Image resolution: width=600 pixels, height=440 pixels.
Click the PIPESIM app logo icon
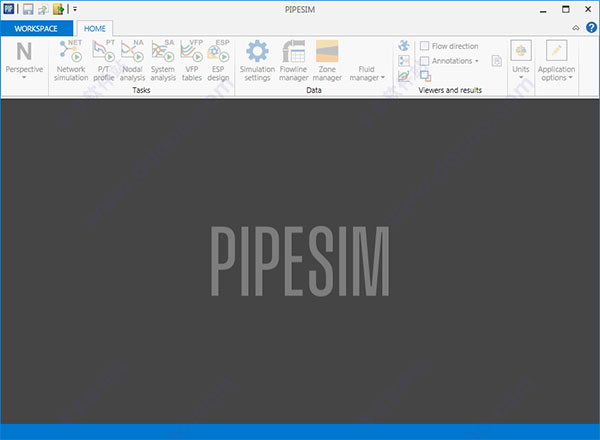point(8,9)
